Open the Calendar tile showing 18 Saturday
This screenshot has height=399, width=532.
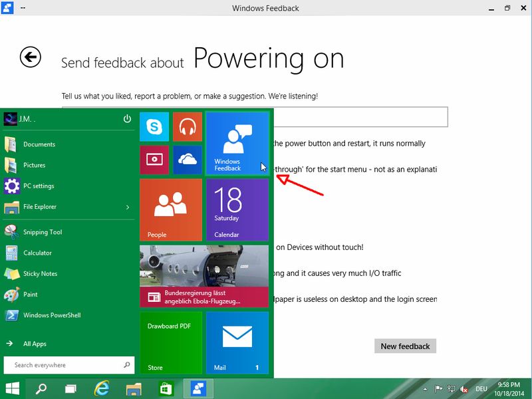pos(237,210)
